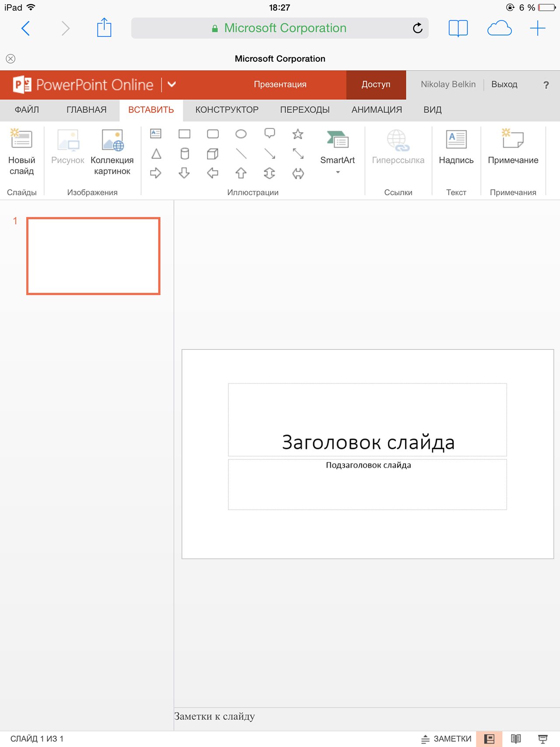Open the АНИМАЦИЯ tab
560x747 pixels.
pyautogui.click(x=377, y=110)
